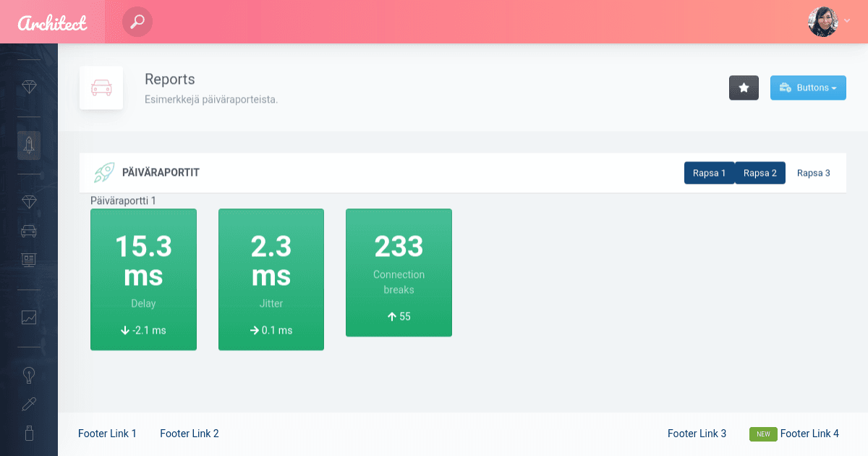The image size is (868, 456).
Task: Click the USB drive icon in the sidebar
Action: tap(29, 432)
